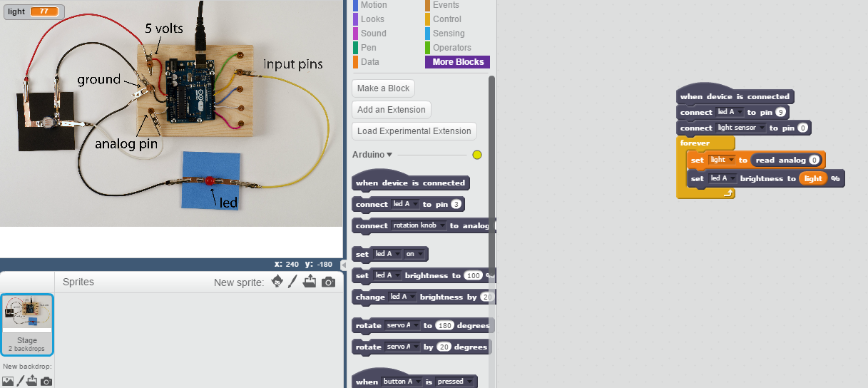Click the brightness value 100 field

click(473, 275)
